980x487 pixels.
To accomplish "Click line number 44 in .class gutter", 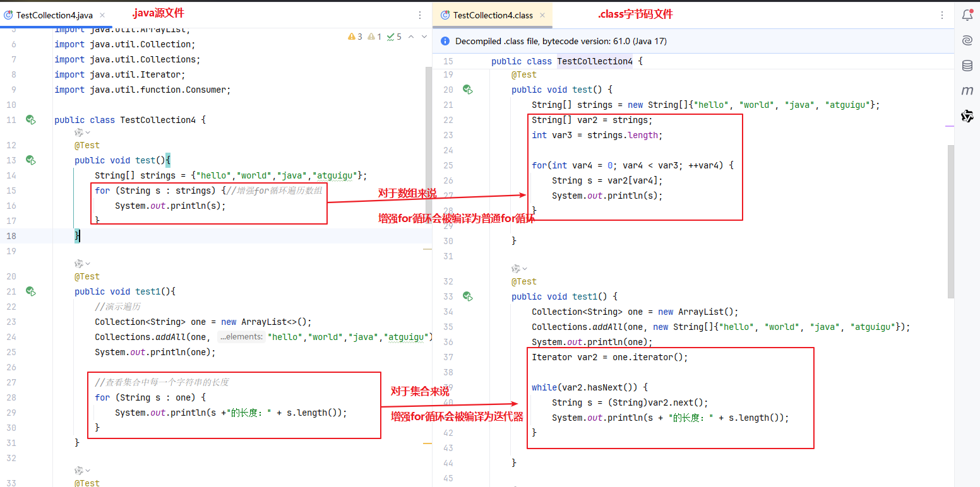I will (x=448, y=463).
